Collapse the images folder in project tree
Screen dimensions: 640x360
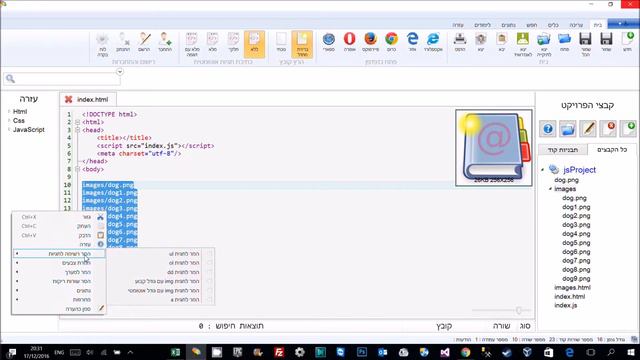pyautogui.click(x=550, y=189)
